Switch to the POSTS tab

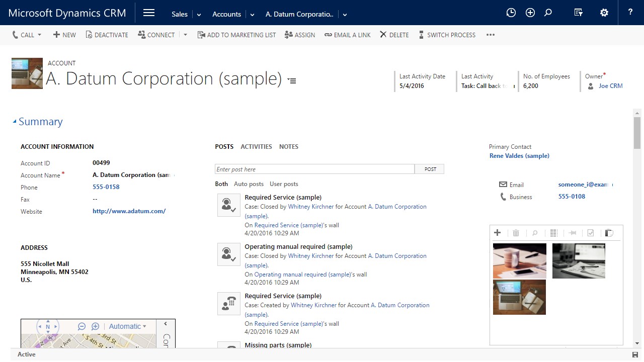(224, 146)
